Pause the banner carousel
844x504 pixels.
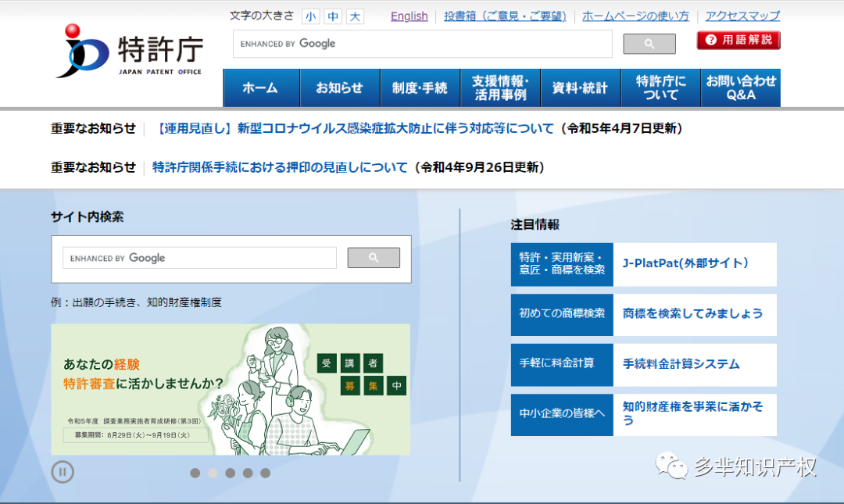point(63,472)
